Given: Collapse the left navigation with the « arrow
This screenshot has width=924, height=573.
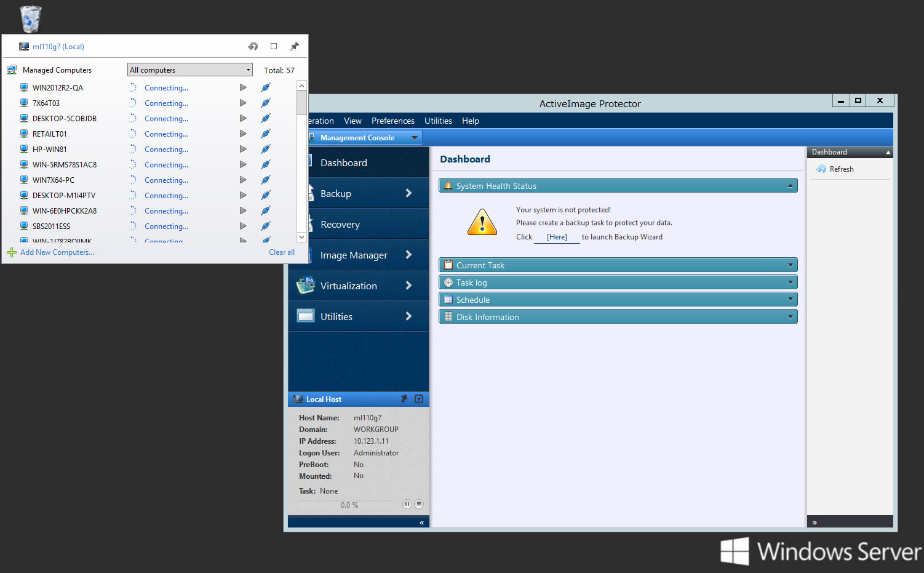Looking at the screenshot, I should tap(421, 523).
